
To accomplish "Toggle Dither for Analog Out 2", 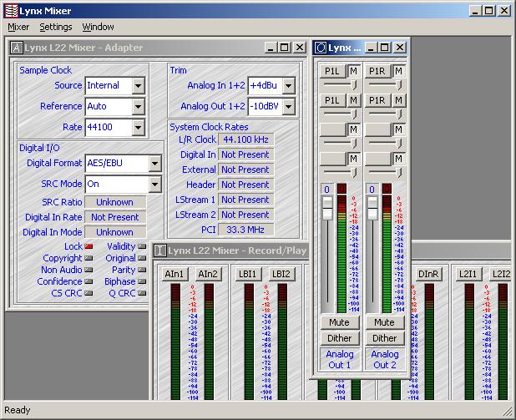I will tap(385, 338).
